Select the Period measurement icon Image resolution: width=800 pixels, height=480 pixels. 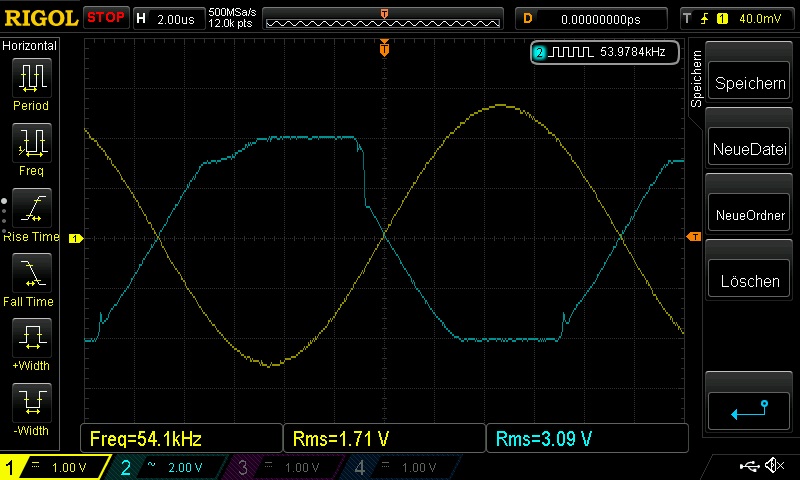[x=32, y=78]
